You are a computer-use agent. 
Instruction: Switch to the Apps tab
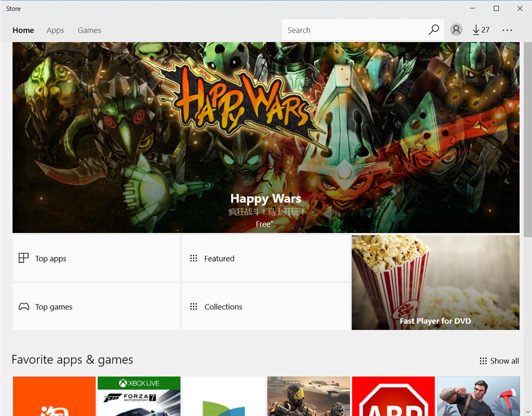pos(55,30)
